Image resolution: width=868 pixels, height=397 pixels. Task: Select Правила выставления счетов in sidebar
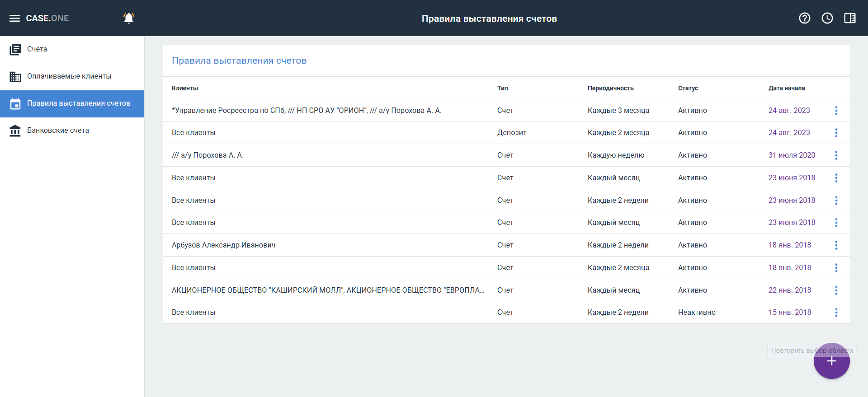(x=78, y=103)
